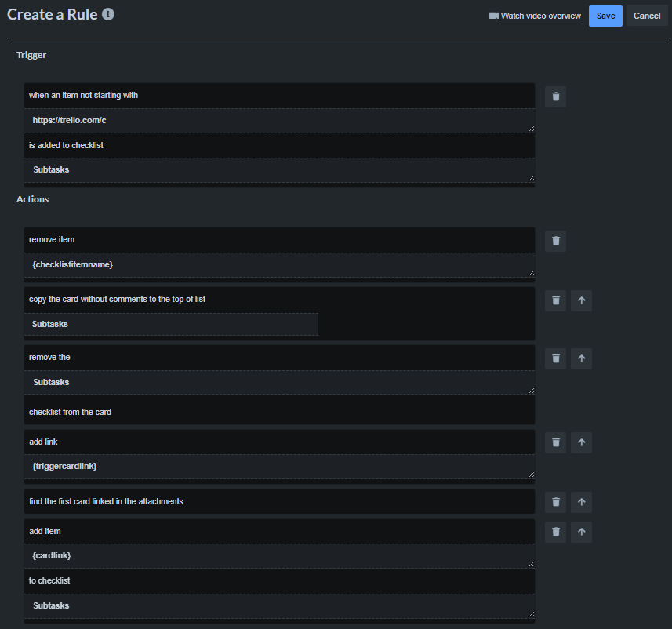Delete the trigger using its trash icon
Screen dimensions: 672x629
(555, 96)
